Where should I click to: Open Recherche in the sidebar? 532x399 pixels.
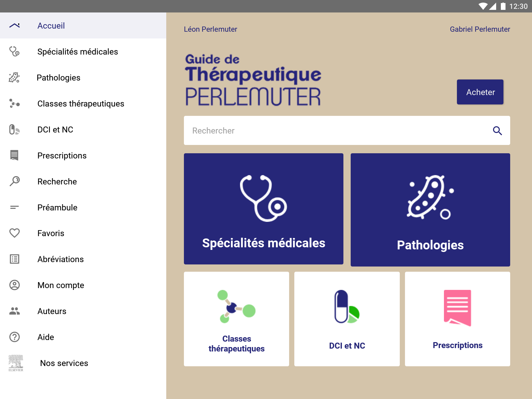[83, 181]
